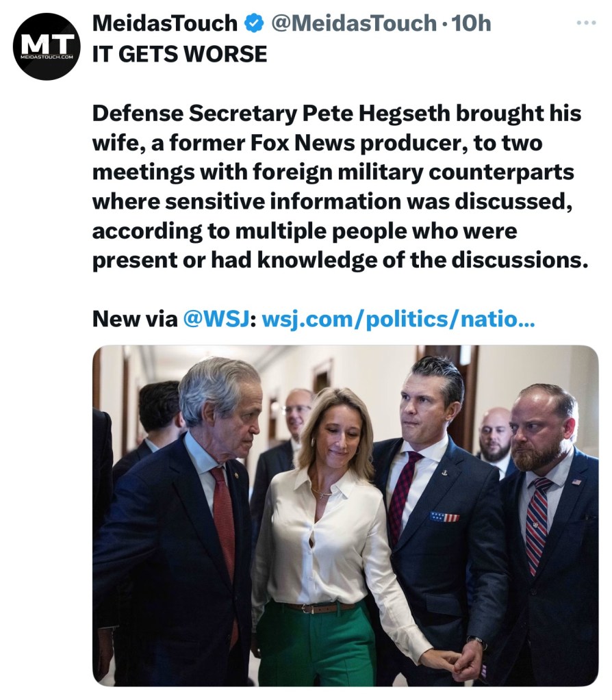This screenshot has width=612, height=700.
Task: Click 'a former Fox News producer' text line
Action: point(317,143)
